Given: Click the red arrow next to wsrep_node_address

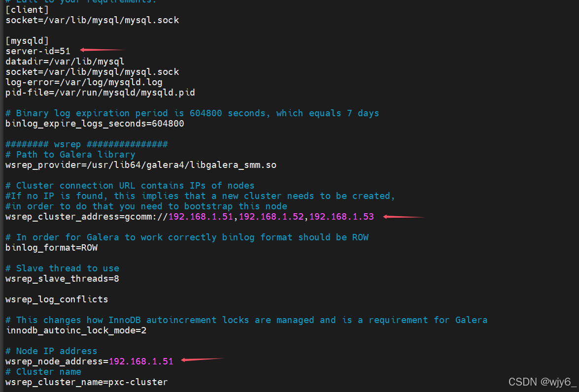Looking at the screenshot, I should (x=202, y=361).
